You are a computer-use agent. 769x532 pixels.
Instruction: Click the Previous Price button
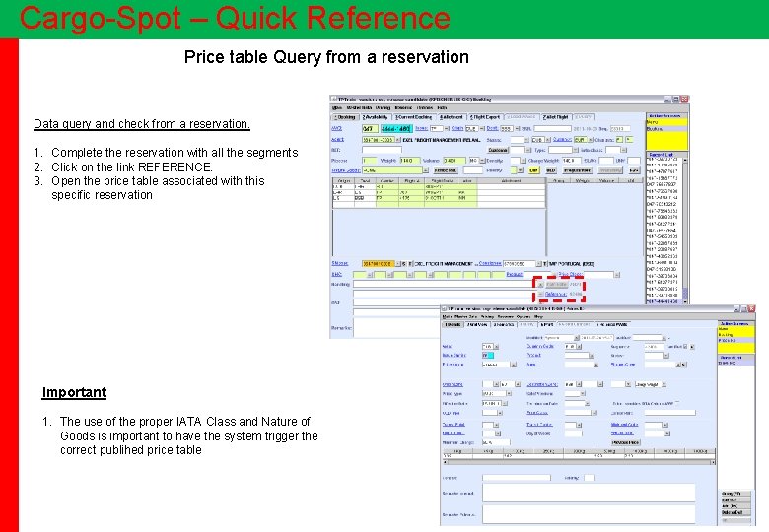pyautogui.click(x=626, y=442)
